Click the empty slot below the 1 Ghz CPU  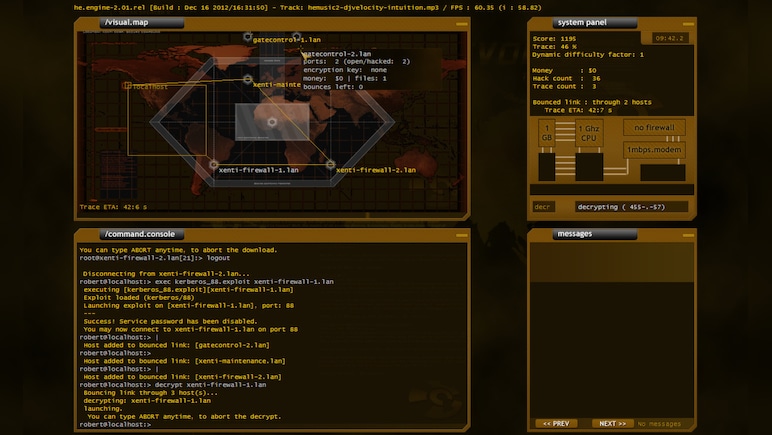pos(589,167)
